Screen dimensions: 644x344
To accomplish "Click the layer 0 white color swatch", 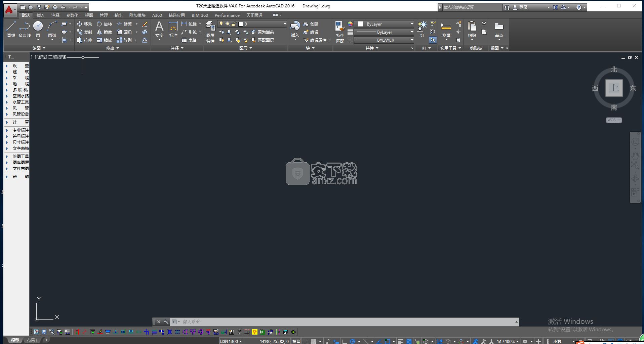I will (x=241, y=24).
